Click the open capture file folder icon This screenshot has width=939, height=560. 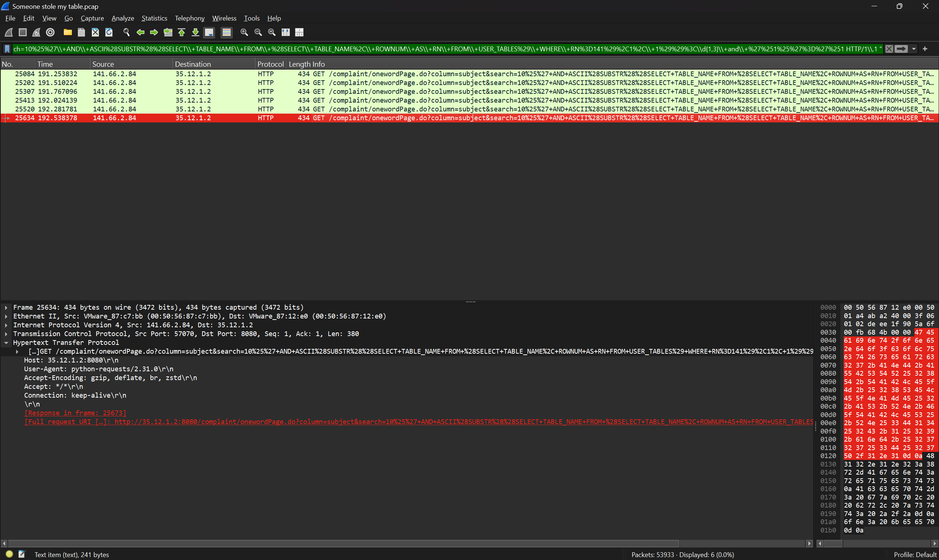pos(67,33)
